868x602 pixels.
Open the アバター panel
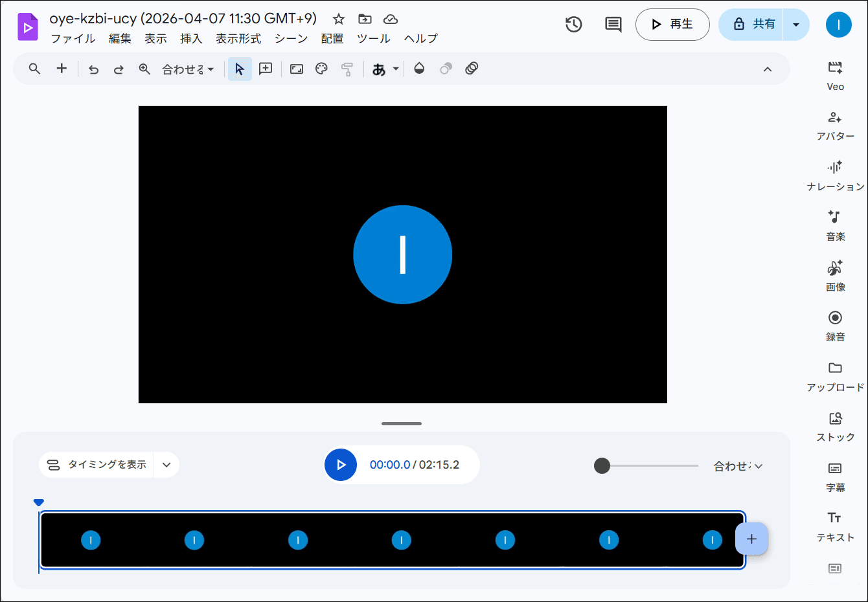[x=835, y=126]
